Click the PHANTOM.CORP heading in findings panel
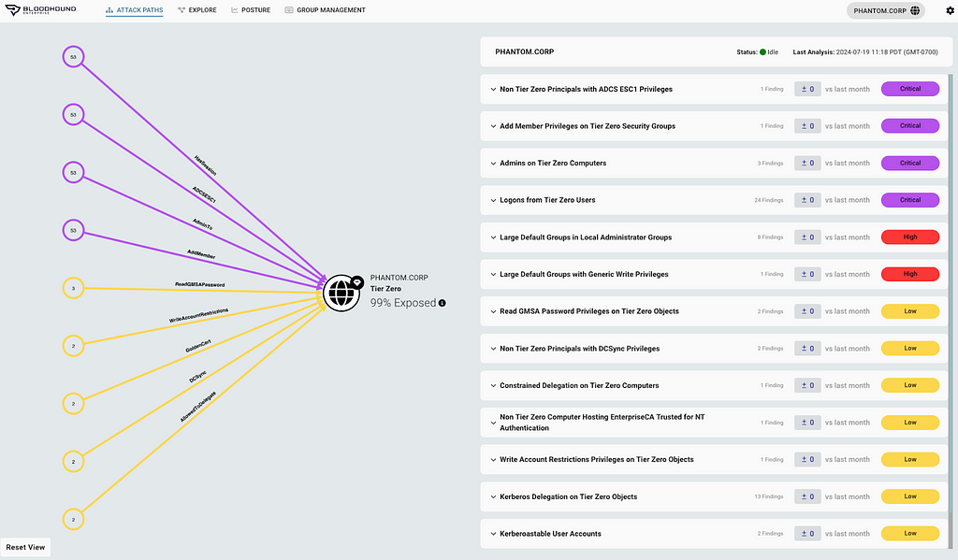958x560 pixels. pyautogui.click(x=524, y=52)
